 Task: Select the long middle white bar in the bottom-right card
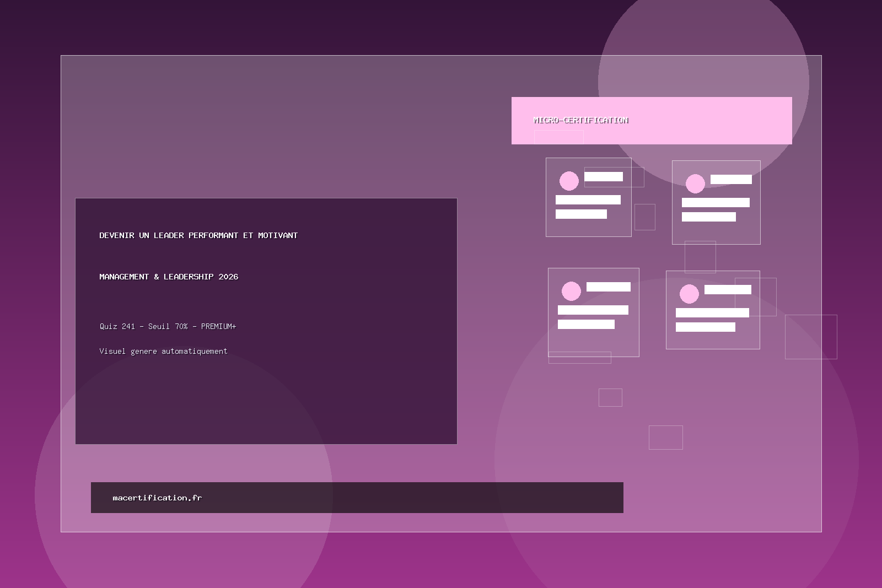click(x=712, y=312)
